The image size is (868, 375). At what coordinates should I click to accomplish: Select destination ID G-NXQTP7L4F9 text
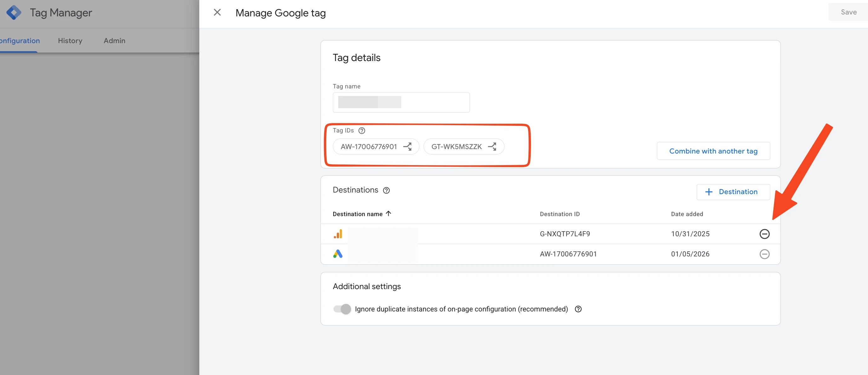coord(565,234)
